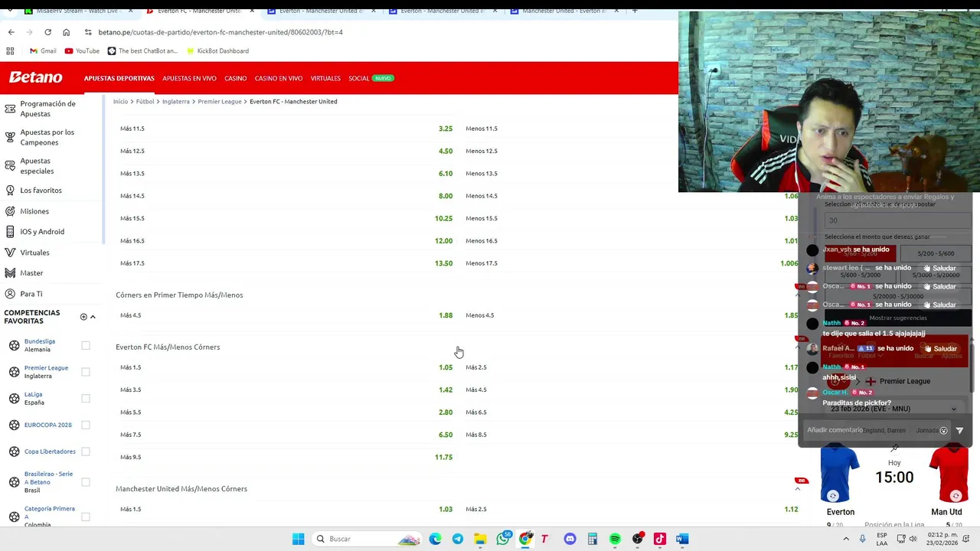Add a favorite competition with plus icon

coord(83,317)
